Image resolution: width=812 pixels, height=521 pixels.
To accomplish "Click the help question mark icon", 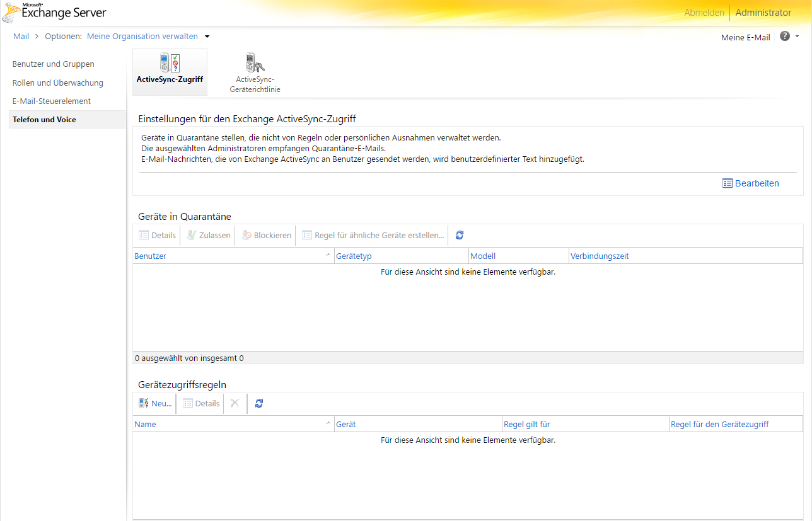I will coord(785,37).
